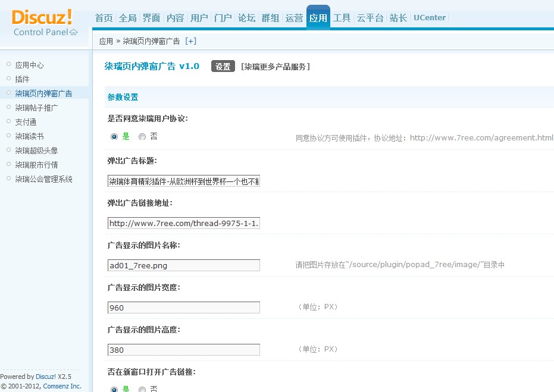Viewport: 554px width, 392px height.
Task: Open 柒瑞公会管理系统 in the sidebar
Action: point(43,179)
